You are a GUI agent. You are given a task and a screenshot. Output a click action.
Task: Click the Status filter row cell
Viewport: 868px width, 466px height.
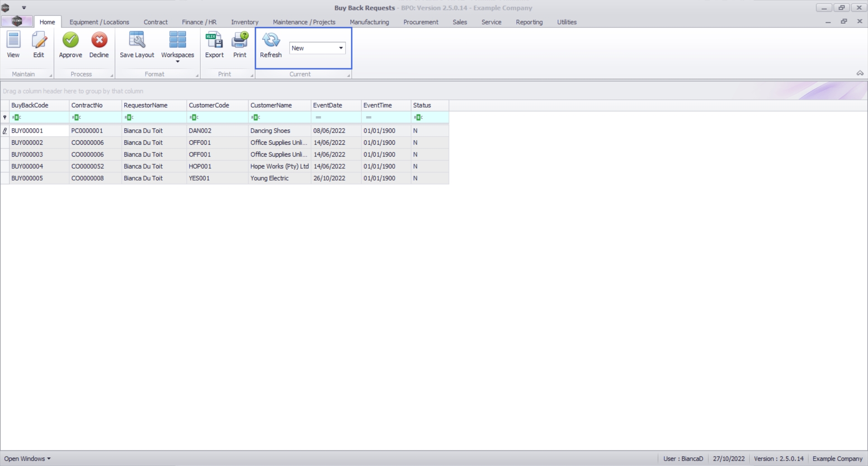430,117
